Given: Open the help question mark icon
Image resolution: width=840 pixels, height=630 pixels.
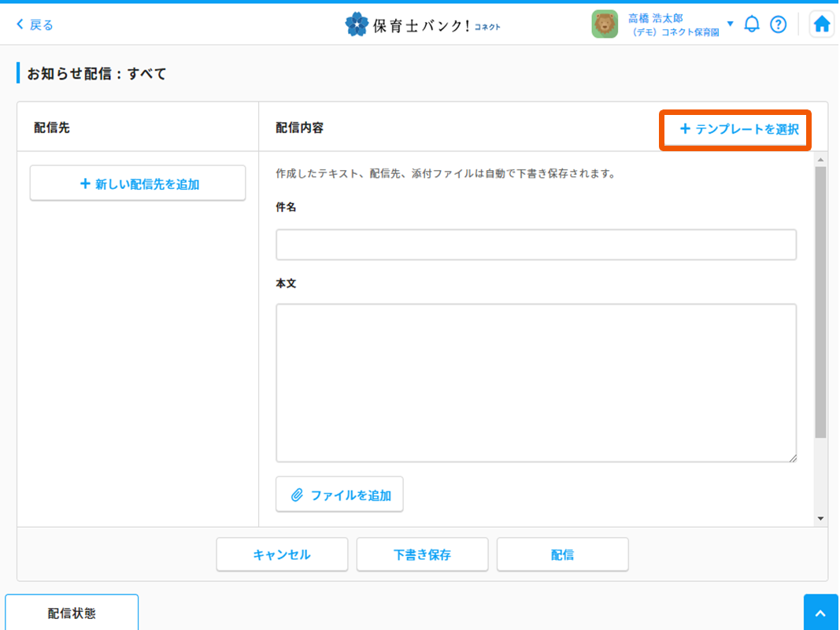Looking at the screenshot, I should (x=778, y=24).
